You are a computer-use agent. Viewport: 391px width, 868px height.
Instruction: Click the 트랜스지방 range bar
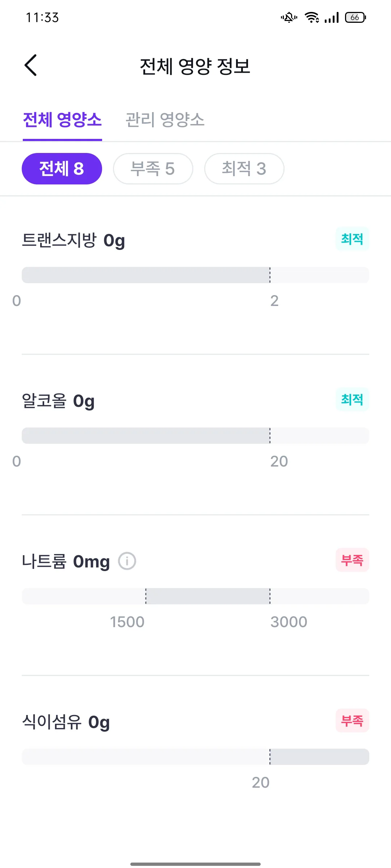(195, 275)
